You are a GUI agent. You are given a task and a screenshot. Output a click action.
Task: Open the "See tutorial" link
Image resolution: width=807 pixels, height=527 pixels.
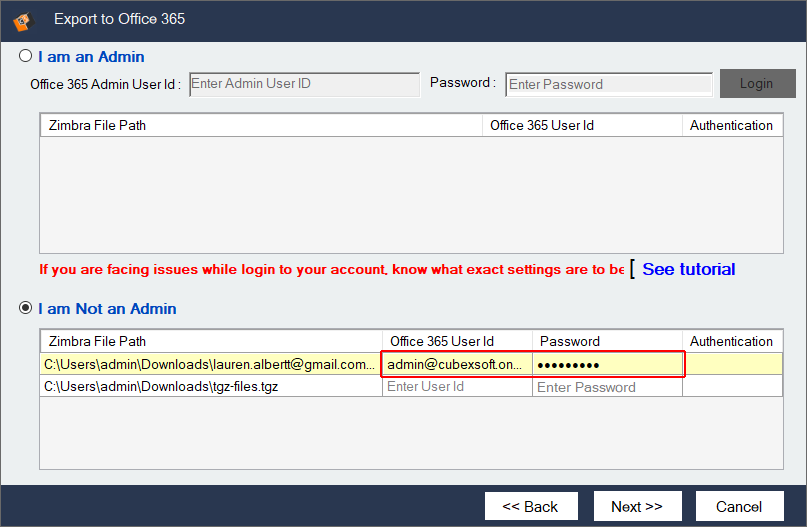pyautogui.click(x=688, y=269)
